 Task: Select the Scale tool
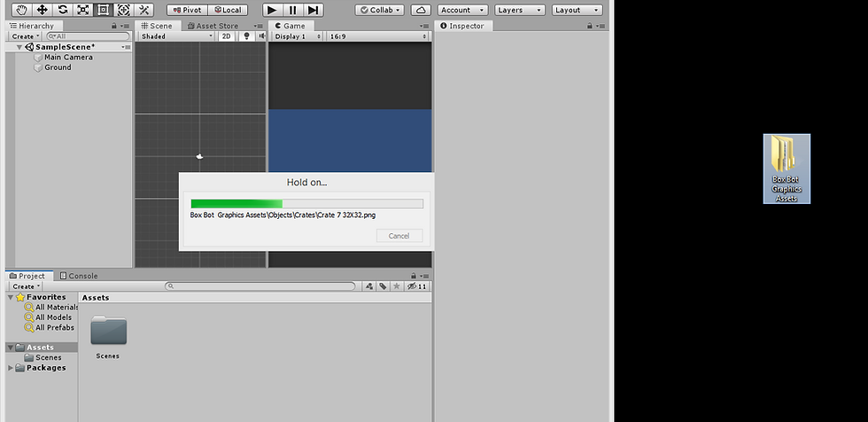tap(83, 10)
